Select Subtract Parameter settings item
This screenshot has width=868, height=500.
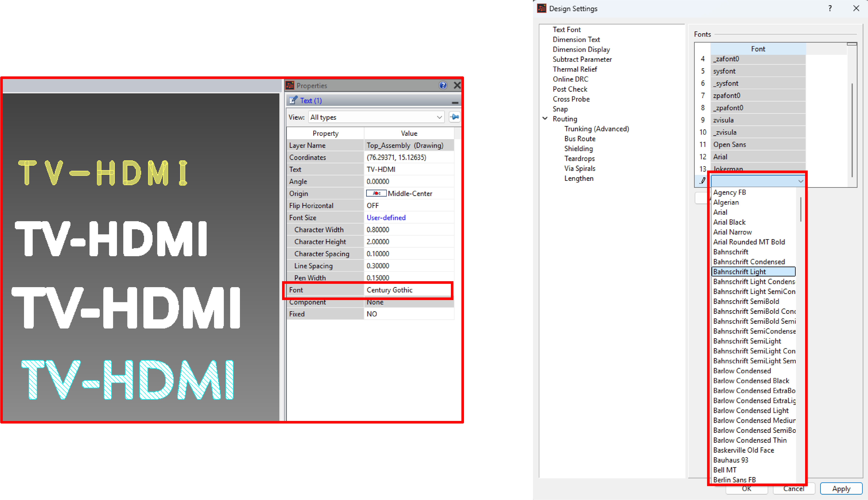[582, 59]
